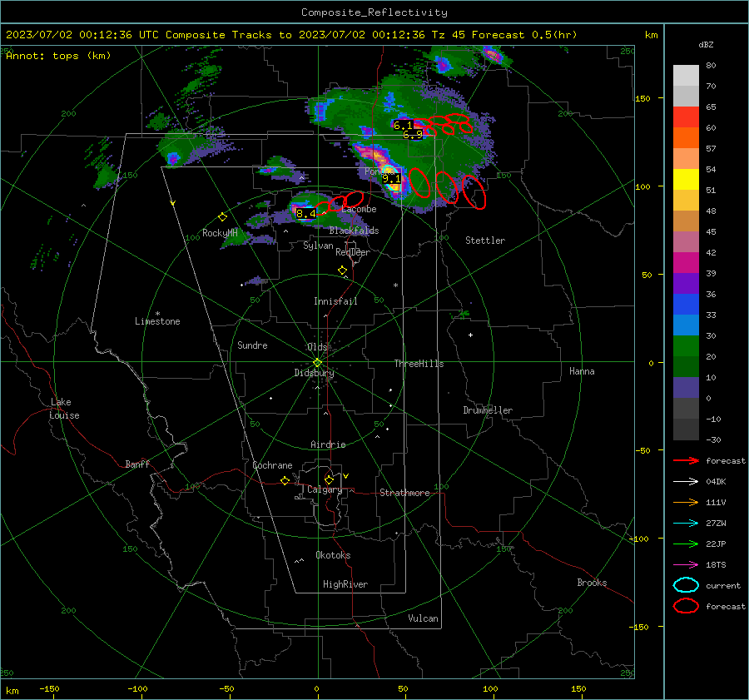This screenshot has width=749, height=700.
Task: Click the orange 111V arrow legend entry
Action: [686, 502]
